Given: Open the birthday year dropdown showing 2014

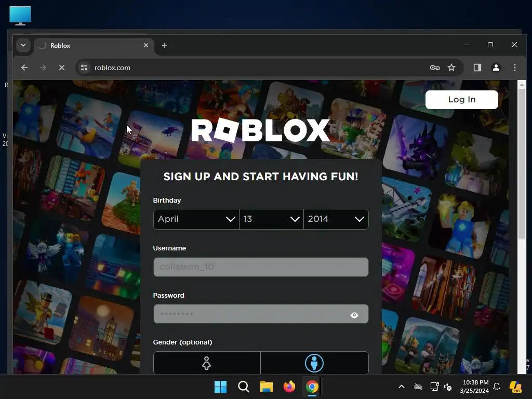Looking at the screenshot, I should pos(336,219).
